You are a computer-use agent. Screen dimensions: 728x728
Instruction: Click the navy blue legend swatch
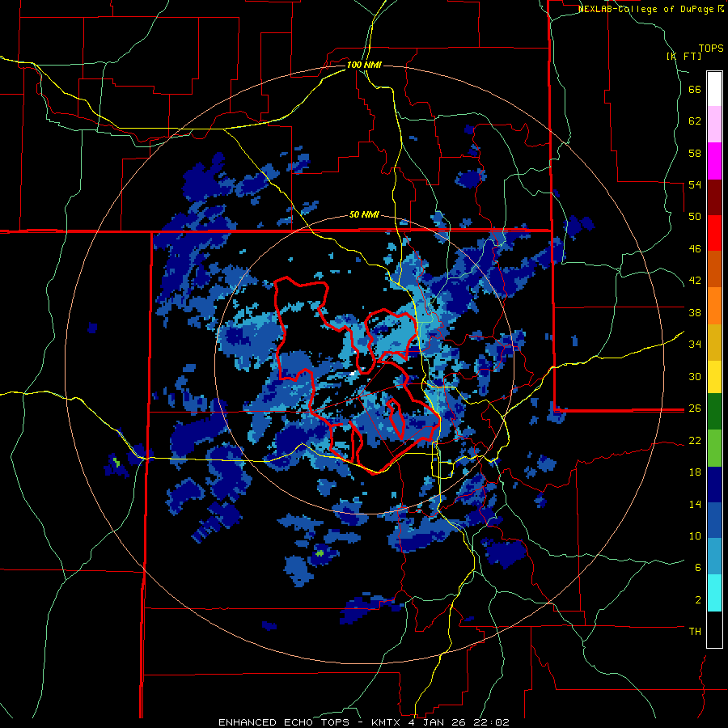tap(714, 485)
